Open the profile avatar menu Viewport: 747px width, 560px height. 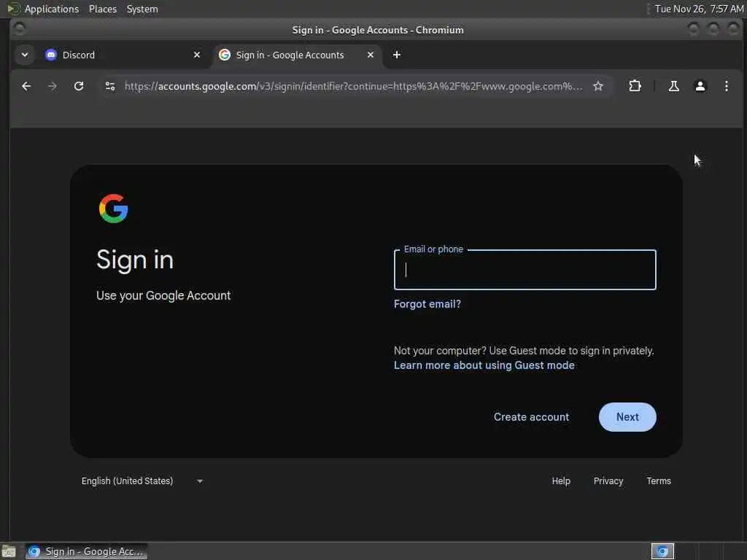[x=700, y=86]
